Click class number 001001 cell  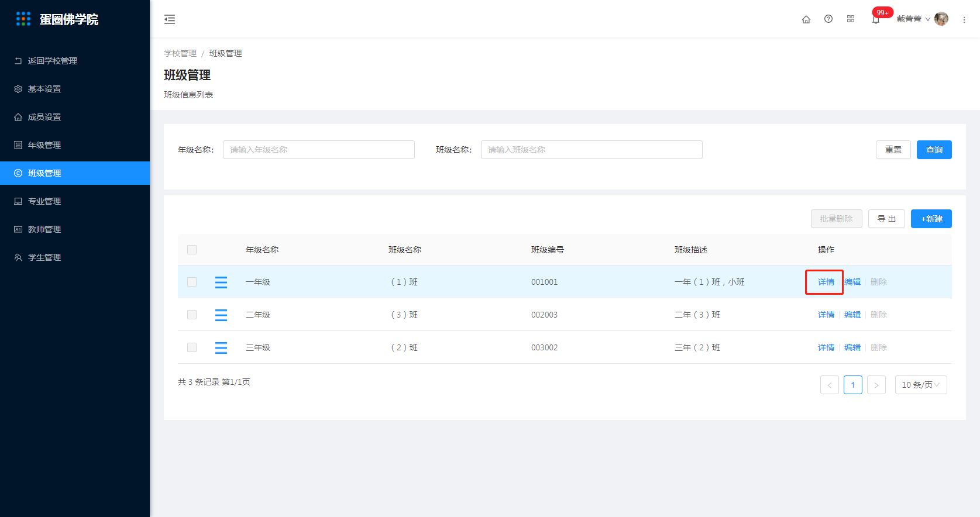[544, 282]
